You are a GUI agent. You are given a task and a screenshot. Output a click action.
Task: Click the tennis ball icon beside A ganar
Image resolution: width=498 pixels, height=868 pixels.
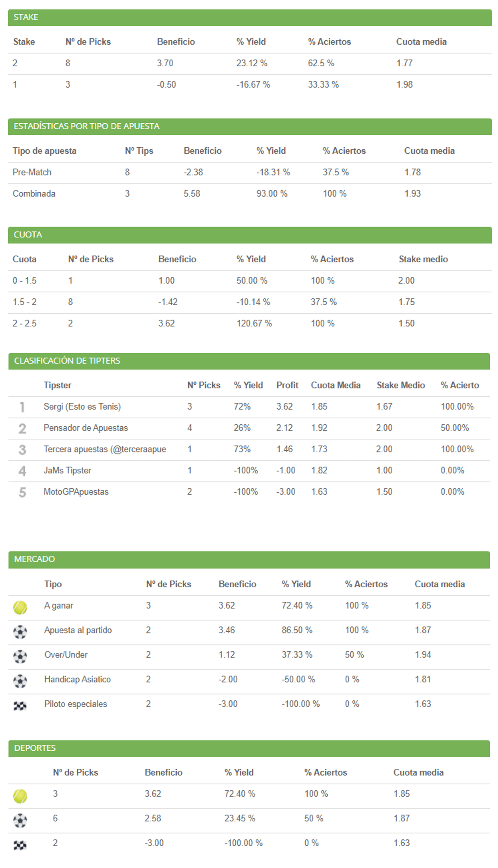pyautogui.click(x=20, y=607)
